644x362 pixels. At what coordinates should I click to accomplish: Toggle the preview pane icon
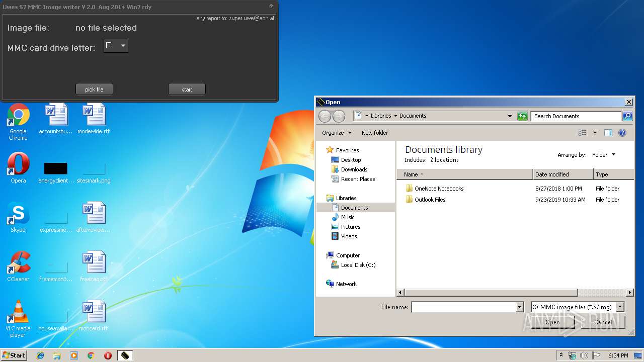coord(608,133)
